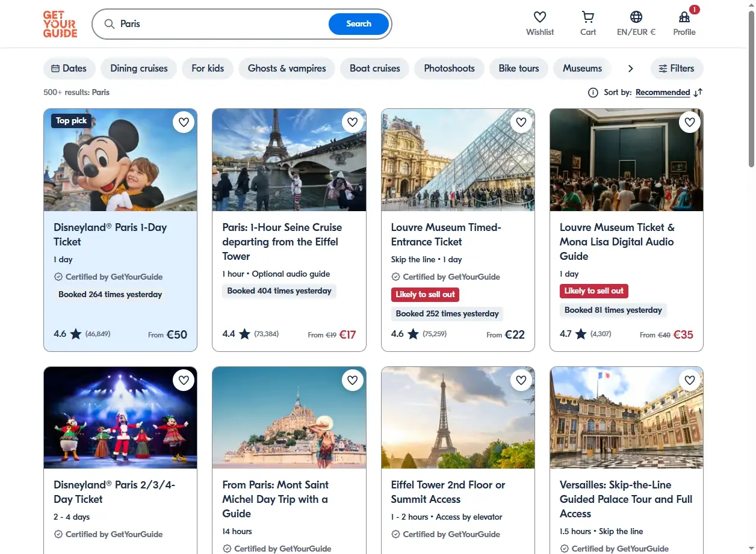The height and width of the screenshot is (554, 756).
Task: Add Versailles Guided Palace Tour to wishlist
Action: [x=690, y=380]
